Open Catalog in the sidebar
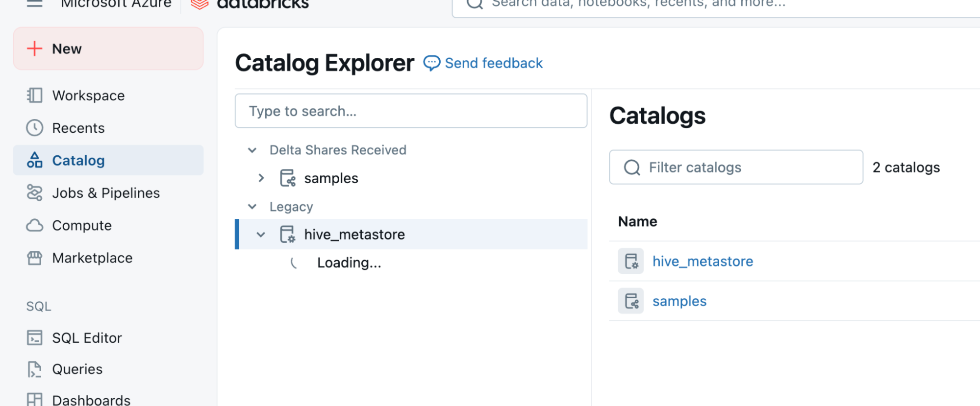Viewport: 980px width, 406px height. [78, 161]
